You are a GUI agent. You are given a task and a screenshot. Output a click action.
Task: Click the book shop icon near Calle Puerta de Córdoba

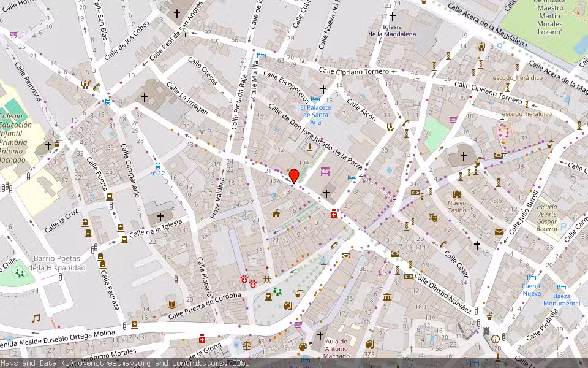(171, 304)
